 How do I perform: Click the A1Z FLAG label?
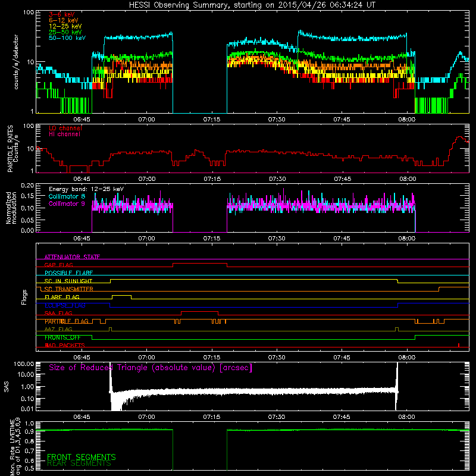click(58, 329)
